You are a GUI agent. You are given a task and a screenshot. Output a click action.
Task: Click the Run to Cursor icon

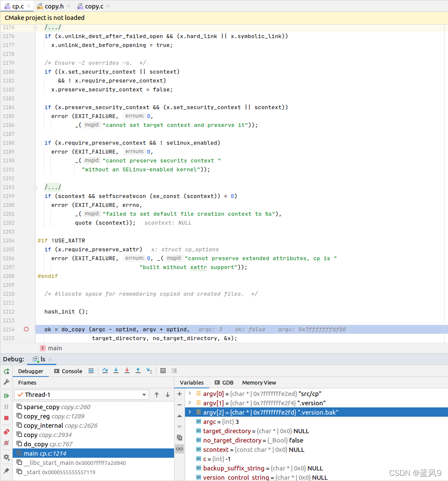point(149,371)
